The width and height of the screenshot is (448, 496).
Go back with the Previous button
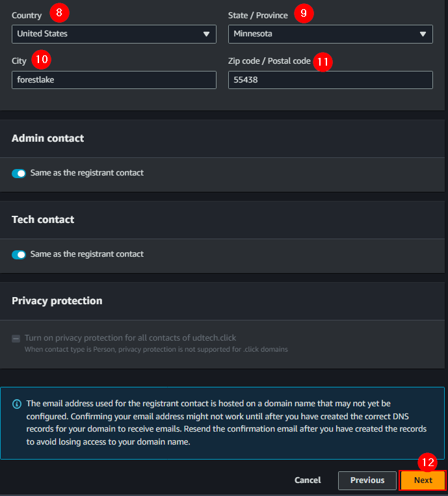coord(367,480)
